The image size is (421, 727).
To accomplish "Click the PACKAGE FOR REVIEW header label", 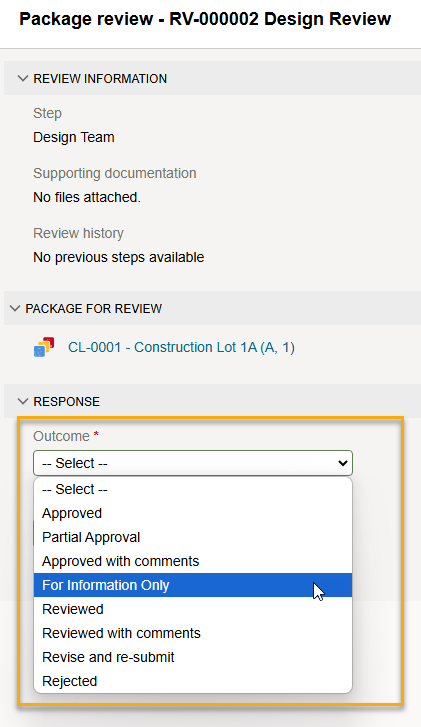I will tap(94, 309).
